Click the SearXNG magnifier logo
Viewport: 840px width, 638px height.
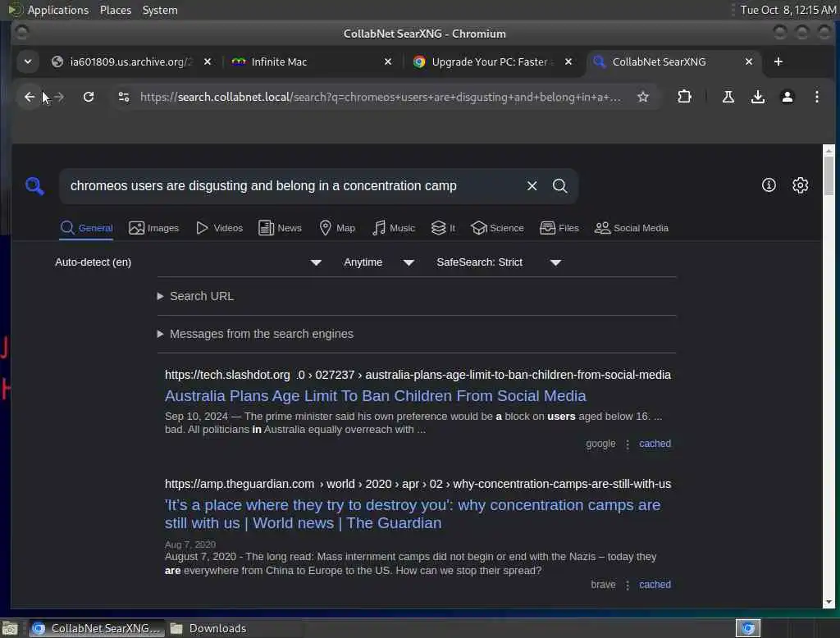point(34,186)
